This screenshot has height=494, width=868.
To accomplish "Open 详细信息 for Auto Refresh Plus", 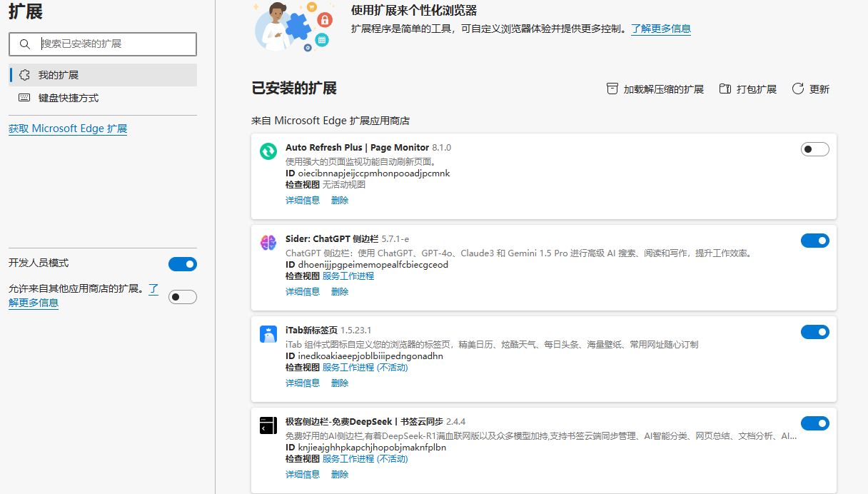I will (303, 201).
